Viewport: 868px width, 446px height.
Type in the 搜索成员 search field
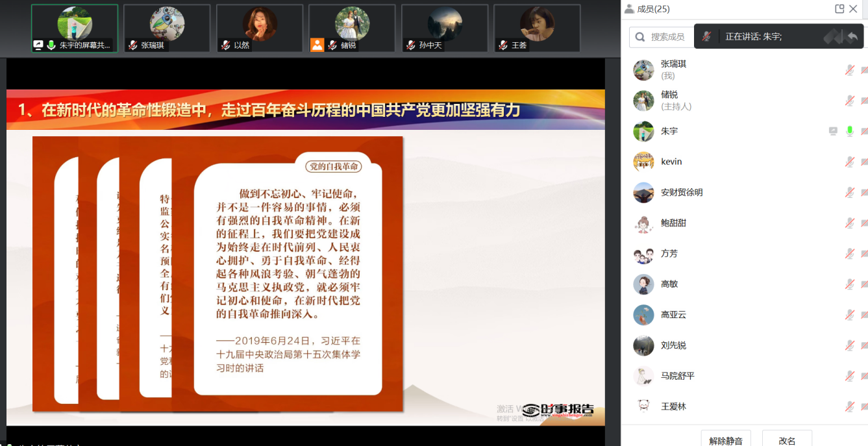[669, 37]
